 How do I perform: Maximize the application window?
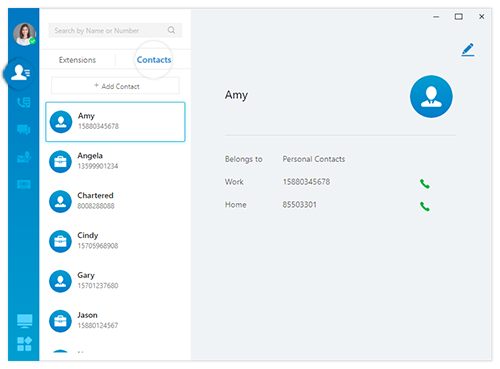click(x=459, y=17)
